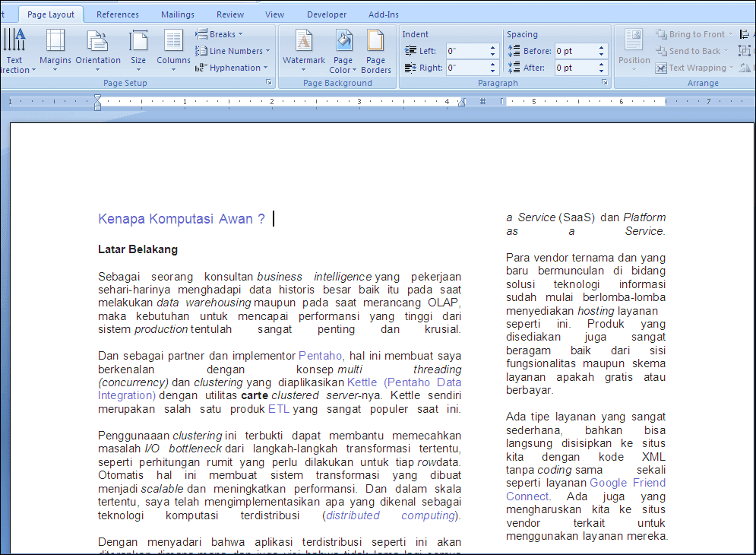This screenshot has height=555, width=756.
Task: Open the Columns options
Action: point(173,47)
